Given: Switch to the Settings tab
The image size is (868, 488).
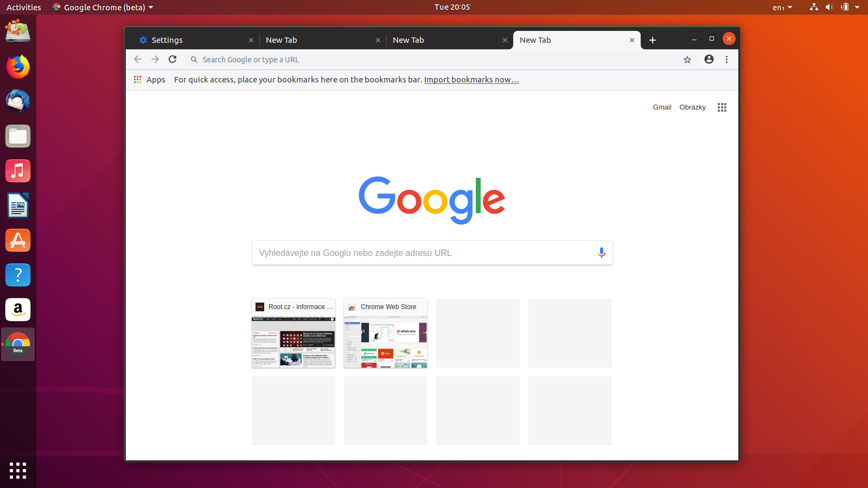Looking at the screenshot, I should (x=195, y=40).
